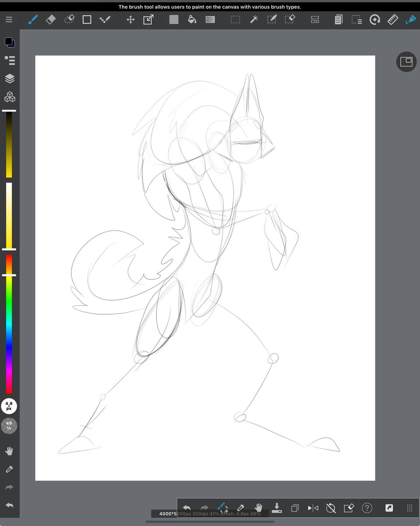
Task: Select the selection pen tool
Action: coord(272,20)
